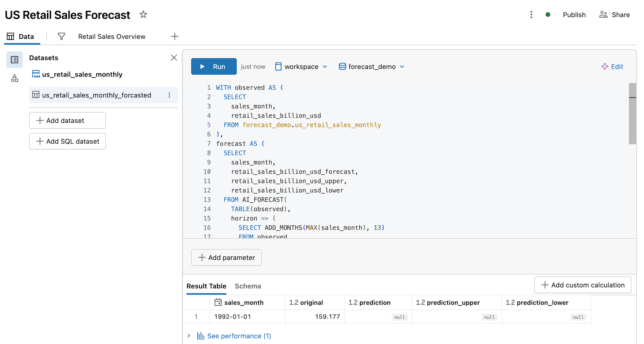Select the 159.177 value cell
The height and width of the screenshot is (344, 644).
[x=315, y=317]
